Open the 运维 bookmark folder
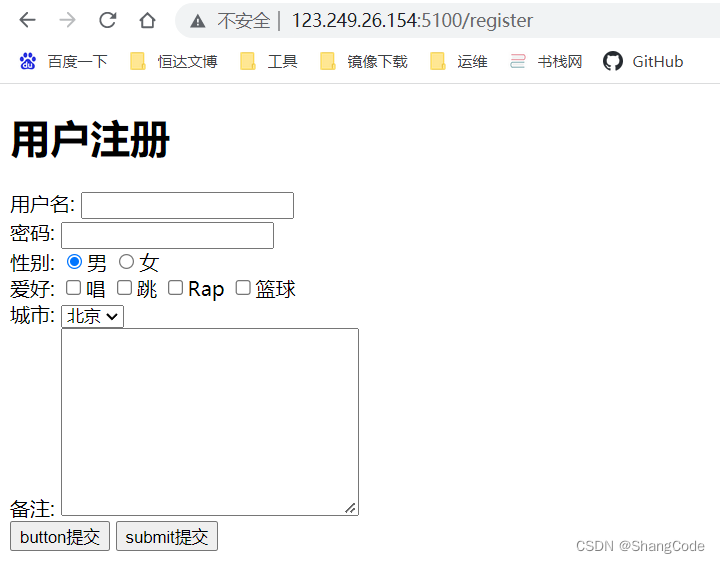 pyautogui.click(x=458, y=61)
